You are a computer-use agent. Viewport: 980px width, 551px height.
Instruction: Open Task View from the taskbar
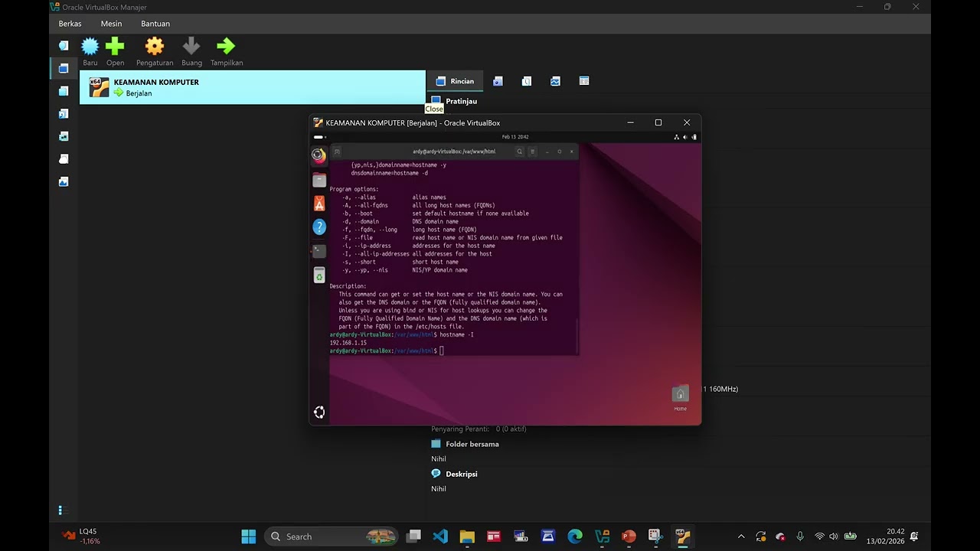point(413,536)
